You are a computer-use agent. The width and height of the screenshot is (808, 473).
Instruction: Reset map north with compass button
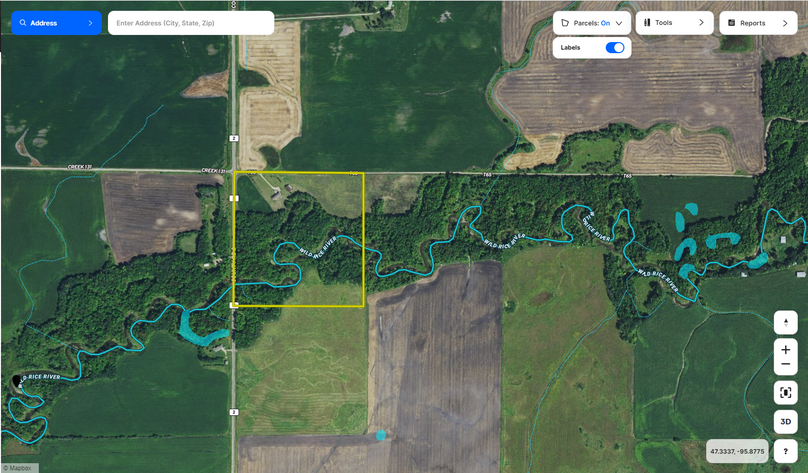[x=785, y=323]
